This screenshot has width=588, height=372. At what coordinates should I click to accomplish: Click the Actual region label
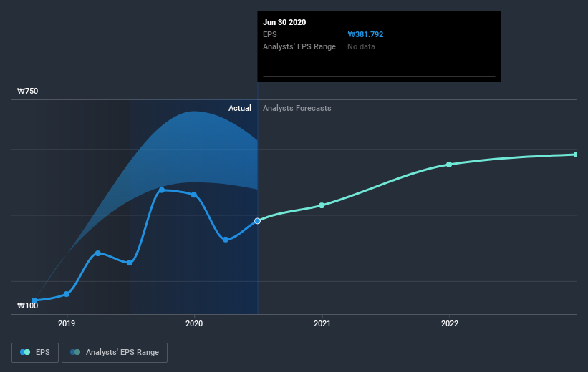point(240,108)
